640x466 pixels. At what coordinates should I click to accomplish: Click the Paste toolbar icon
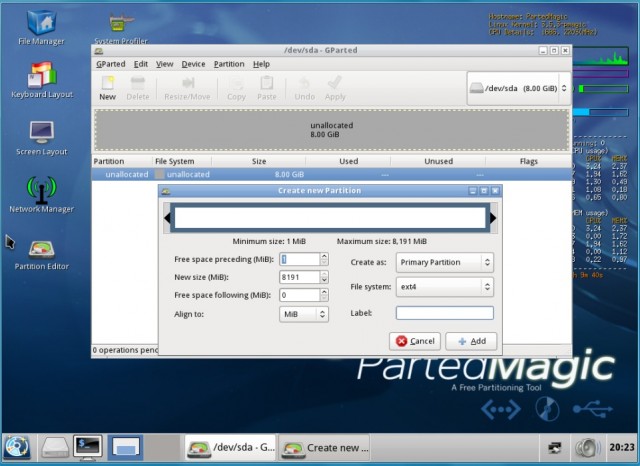(267, 88)
